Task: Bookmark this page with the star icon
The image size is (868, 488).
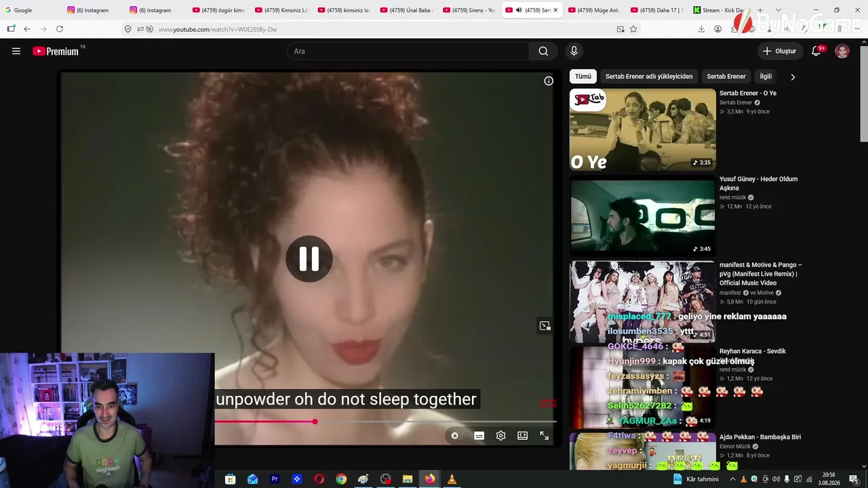Action: 633,29
